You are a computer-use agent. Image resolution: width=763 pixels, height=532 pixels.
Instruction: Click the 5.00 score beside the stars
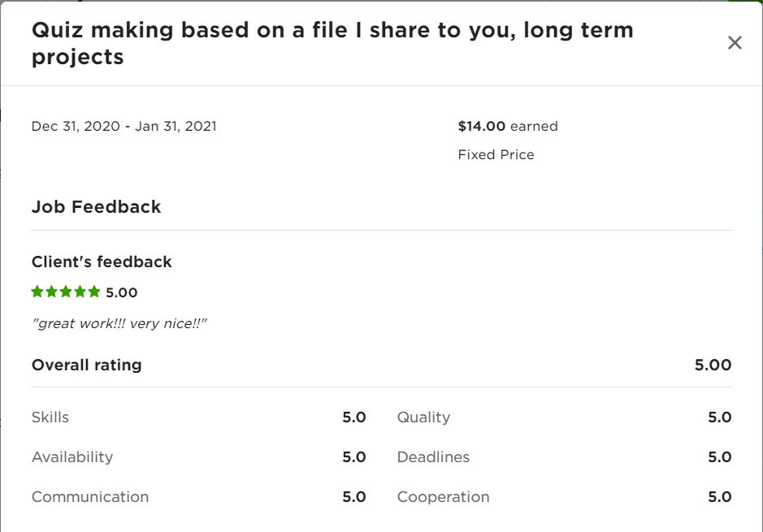point(122,292)
